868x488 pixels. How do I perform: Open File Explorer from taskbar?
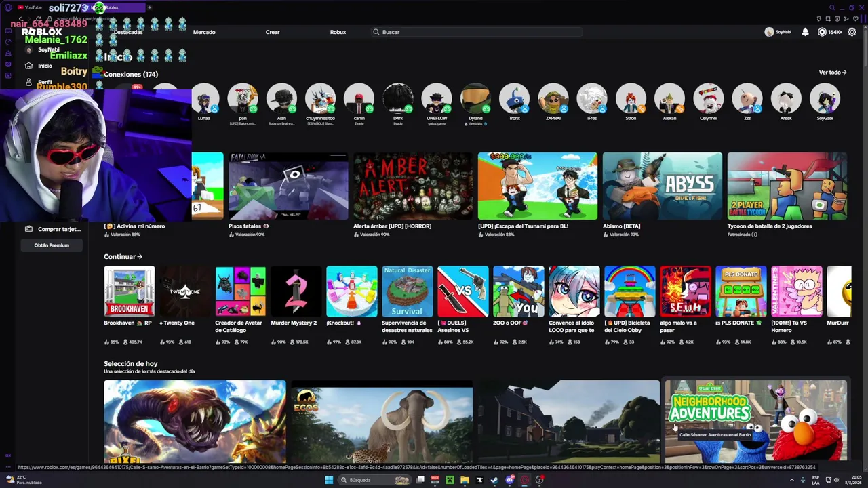point(465,480)
